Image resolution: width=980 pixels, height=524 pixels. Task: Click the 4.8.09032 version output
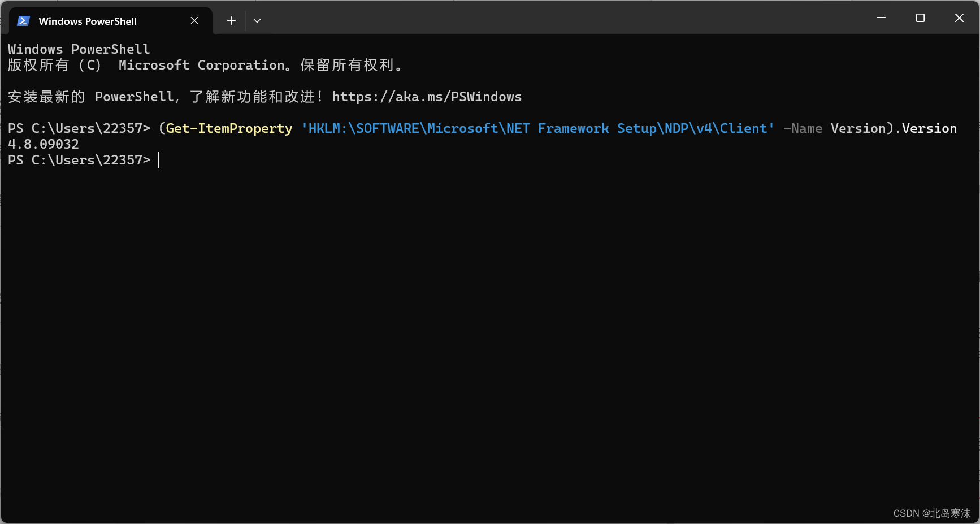point(44,144)
